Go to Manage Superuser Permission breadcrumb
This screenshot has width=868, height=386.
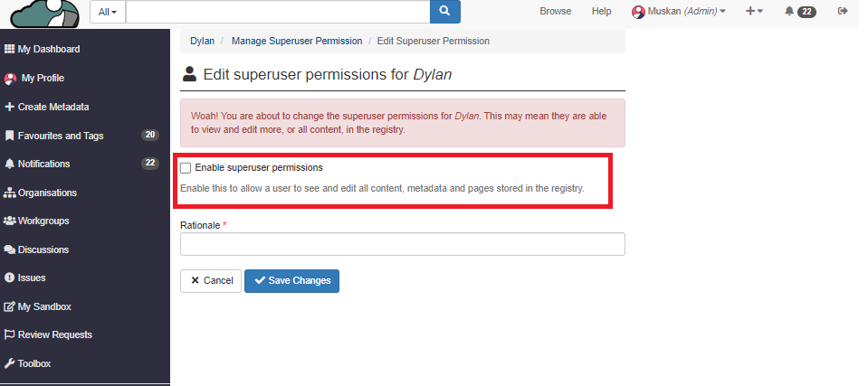coord(296,41)
